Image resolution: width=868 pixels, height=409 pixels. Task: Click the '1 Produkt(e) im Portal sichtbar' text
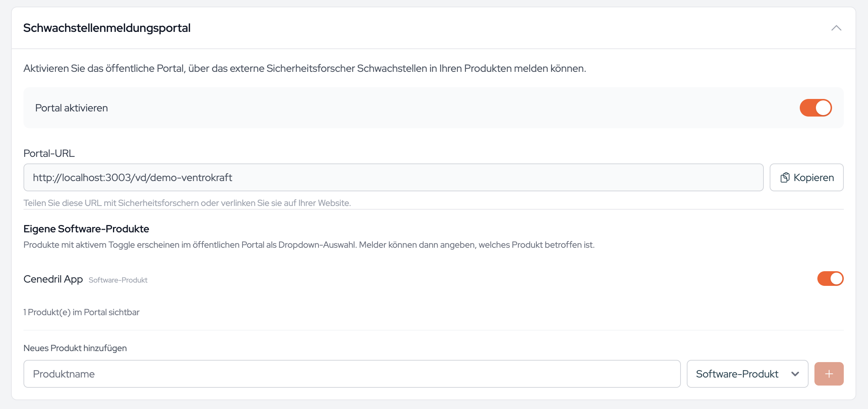81,312
